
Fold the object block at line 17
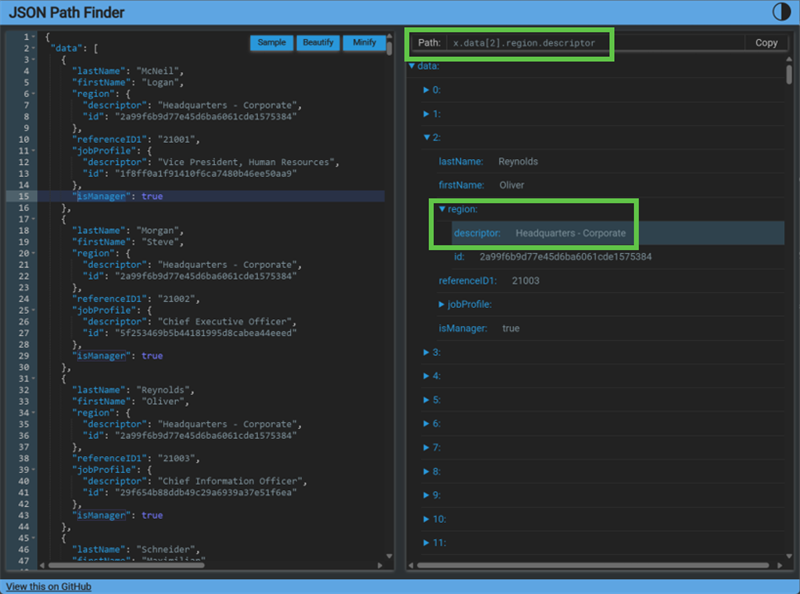(33, 219)
